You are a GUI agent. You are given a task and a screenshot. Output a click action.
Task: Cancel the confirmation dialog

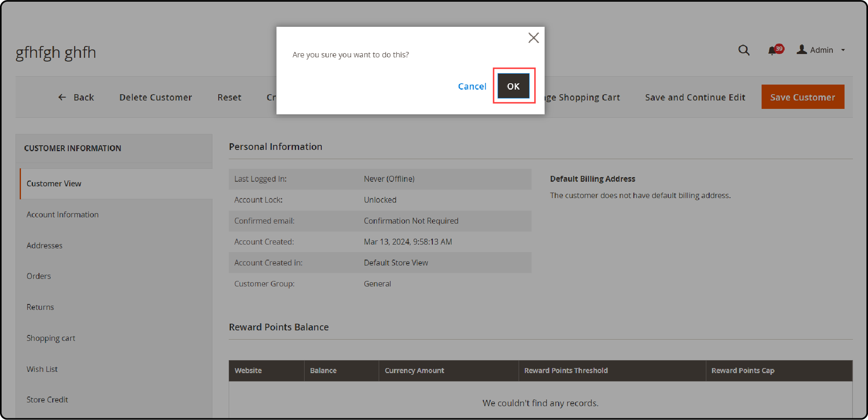pos(472,86)
